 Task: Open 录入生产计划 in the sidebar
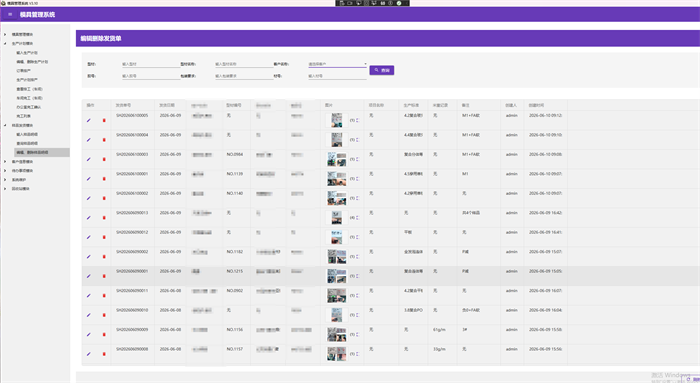tap(27, 53)
